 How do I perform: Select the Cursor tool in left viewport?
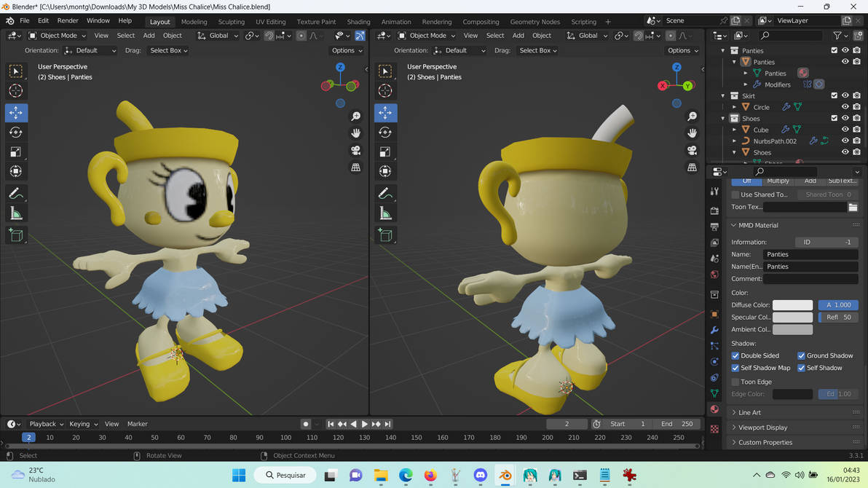16,91
